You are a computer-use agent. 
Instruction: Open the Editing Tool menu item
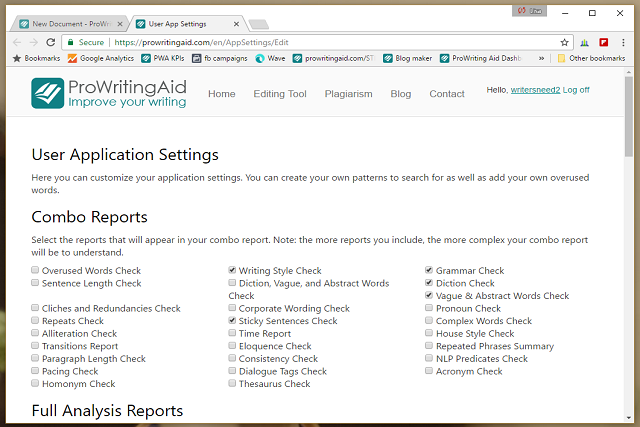280,94
